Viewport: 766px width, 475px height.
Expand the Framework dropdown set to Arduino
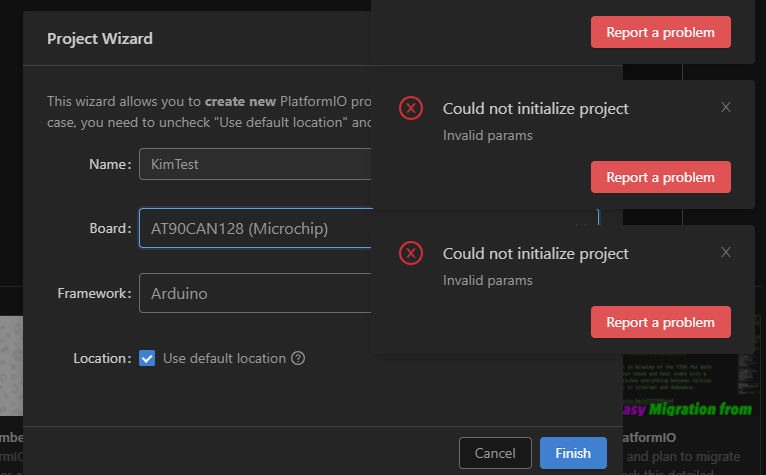255,294
